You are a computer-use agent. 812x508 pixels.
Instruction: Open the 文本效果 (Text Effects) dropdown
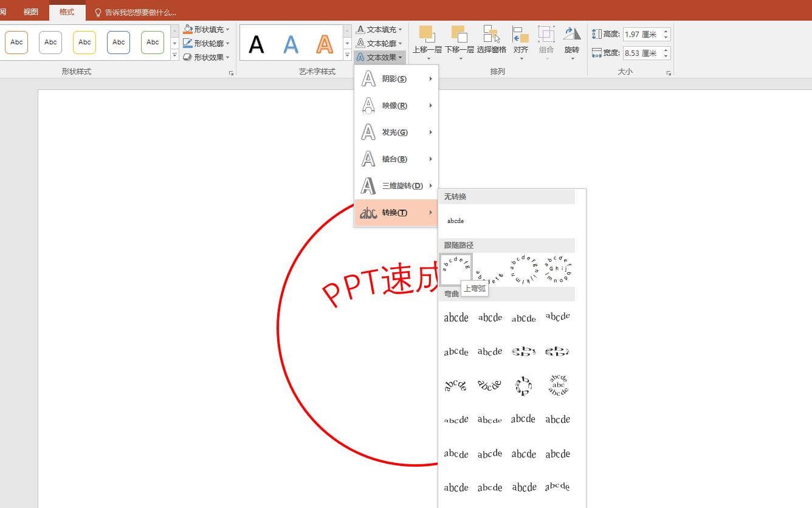[x=379, y=57]
